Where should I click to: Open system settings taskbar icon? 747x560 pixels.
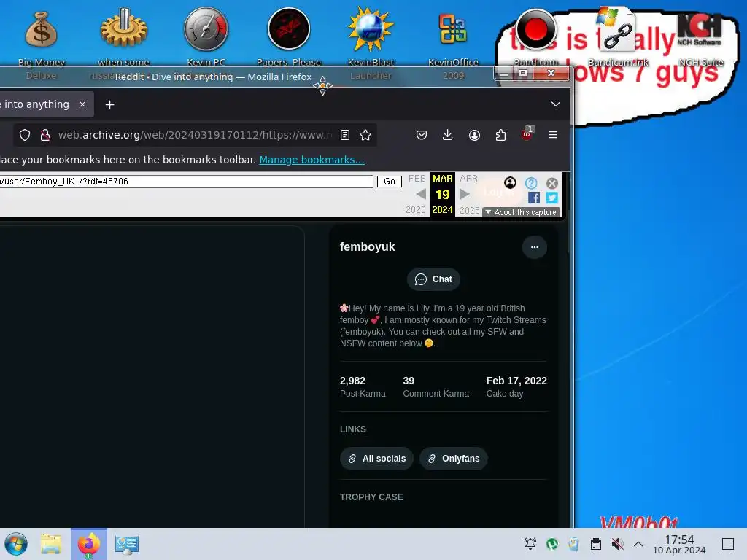click(x=126, y=544)
